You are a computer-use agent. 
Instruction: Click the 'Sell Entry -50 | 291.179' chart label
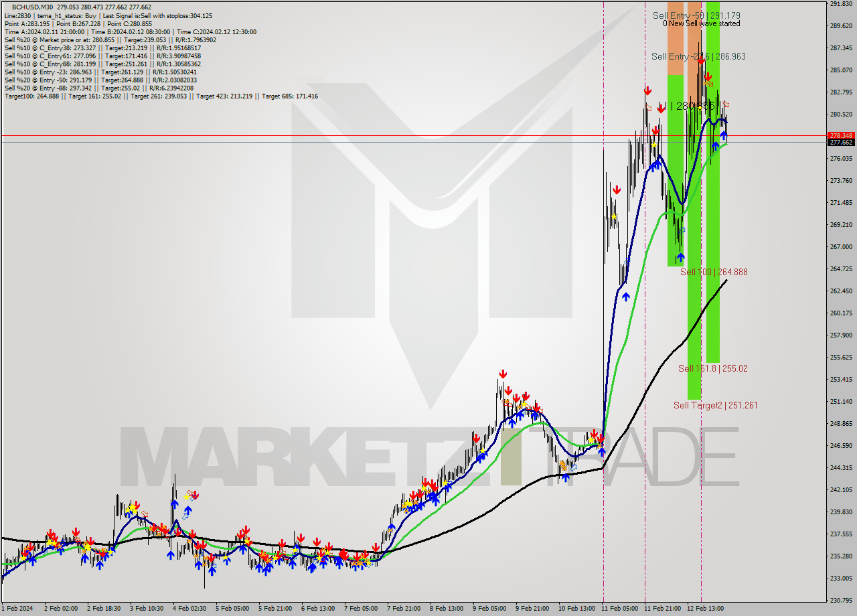pos(696,15)
